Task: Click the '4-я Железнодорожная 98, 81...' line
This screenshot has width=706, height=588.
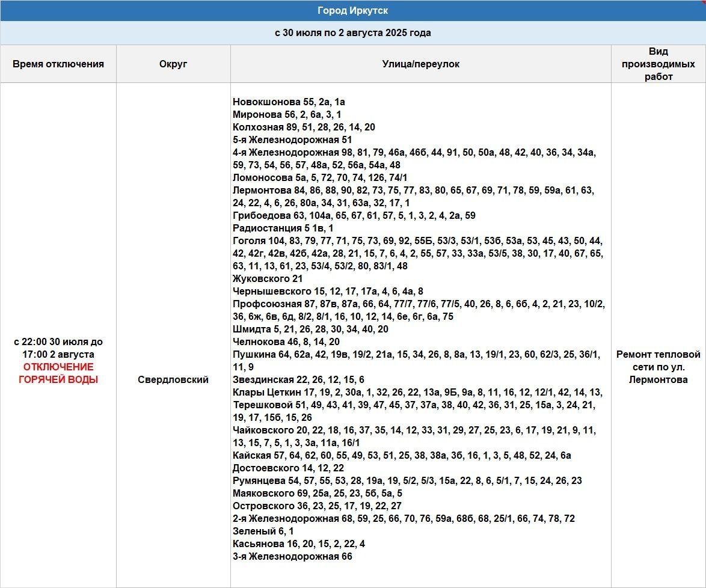Action: pos(414,159)
